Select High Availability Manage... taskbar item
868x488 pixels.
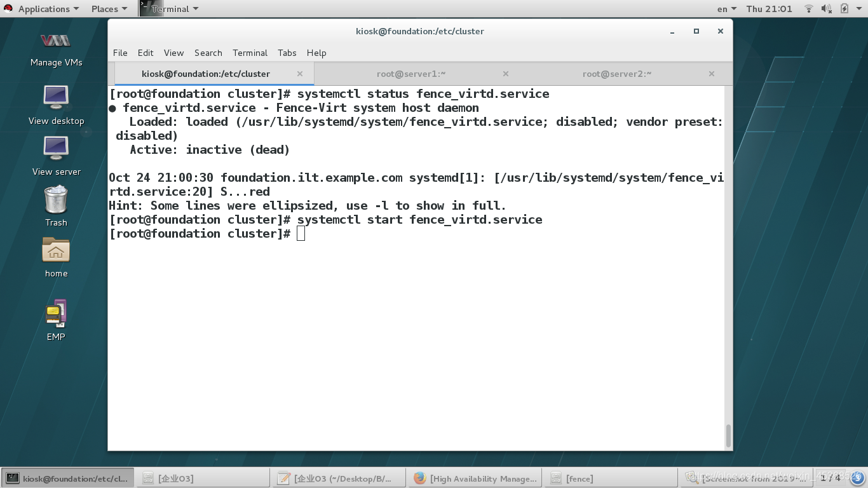pos(474,478)
